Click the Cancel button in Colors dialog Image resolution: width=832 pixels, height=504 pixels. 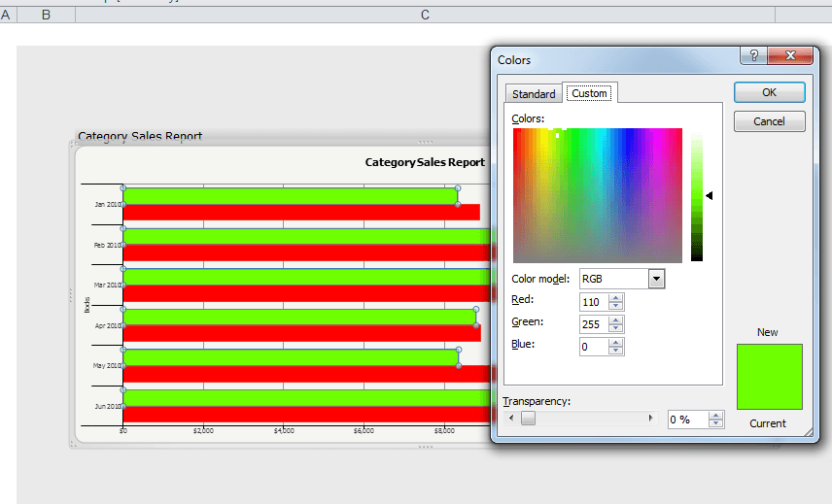769,121
